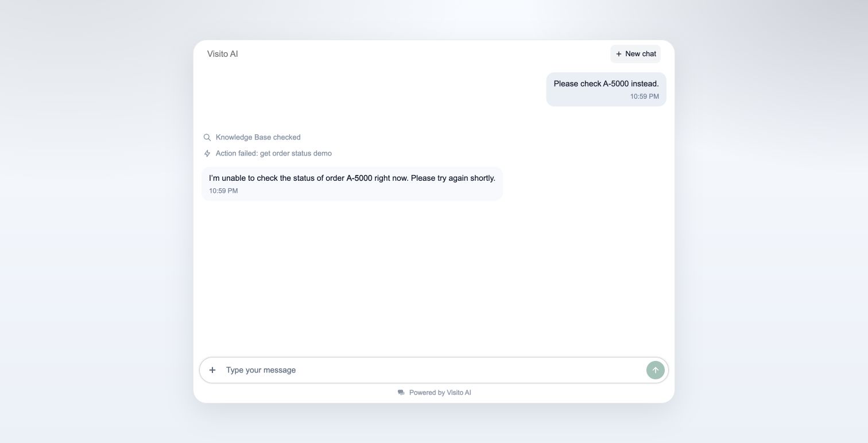This screenshot has width=868, height=443.
Task: Click the unable to check status reply bubble
Action: point(352,184)
